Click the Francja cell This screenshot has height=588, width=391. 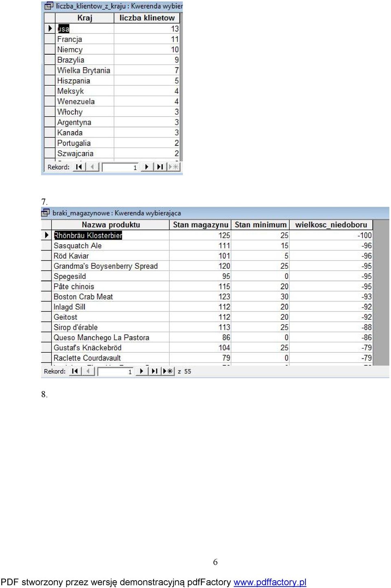click(85, 39)
